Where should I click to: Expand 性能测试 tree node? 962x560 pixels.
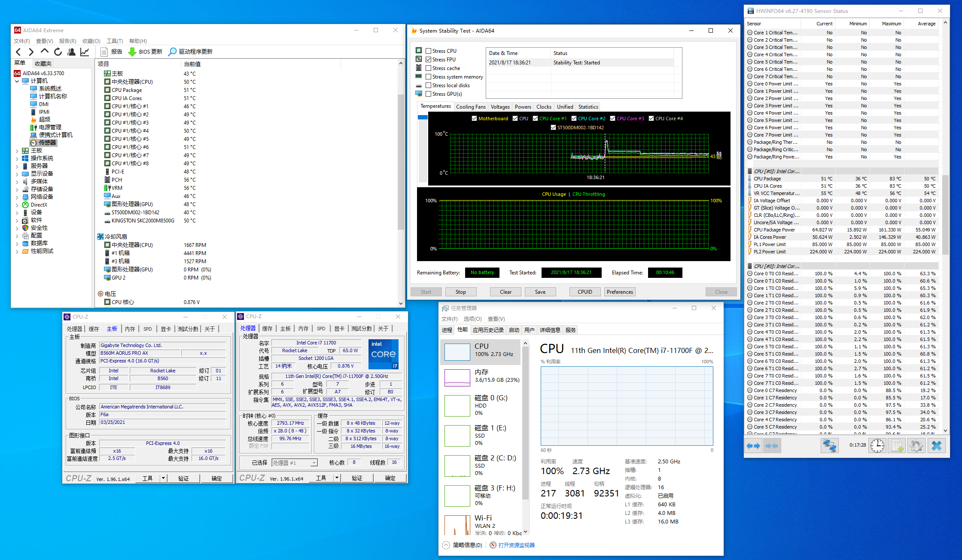click(x=17, y=251)
